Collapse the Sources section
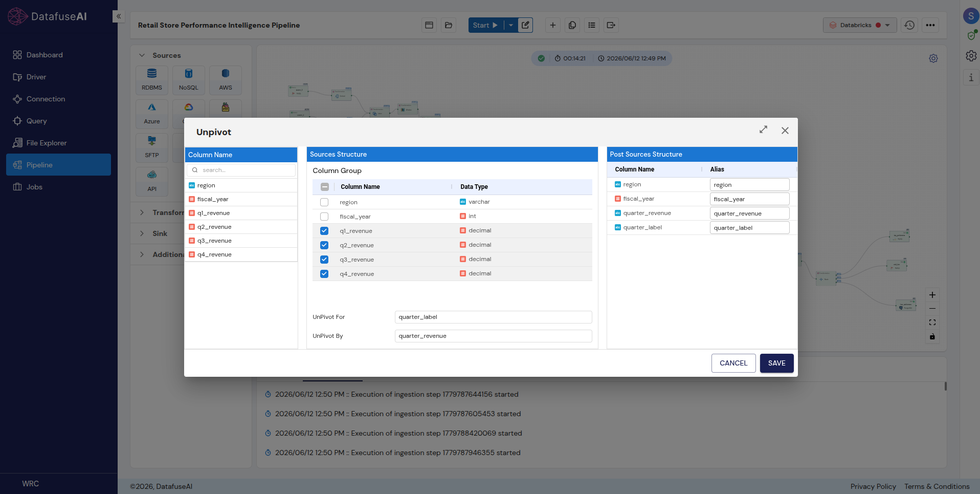This screenshot has height=494, width=980. coord(142,55)
